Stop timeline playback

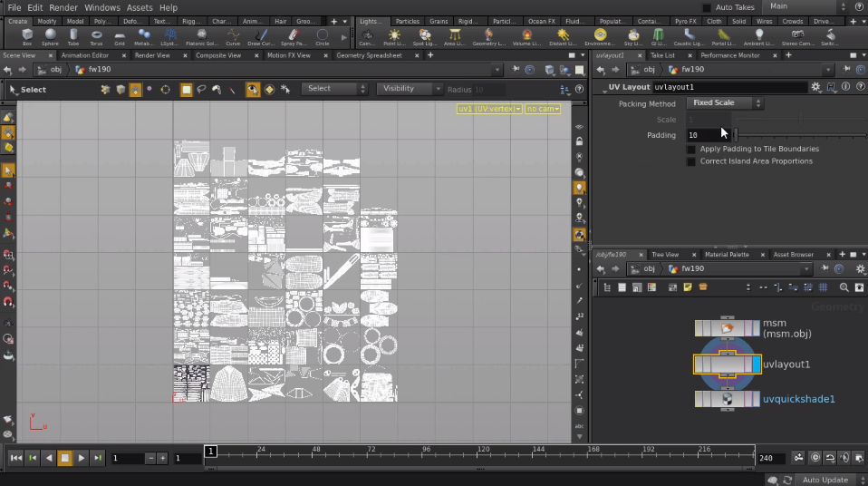click(64, 458)
